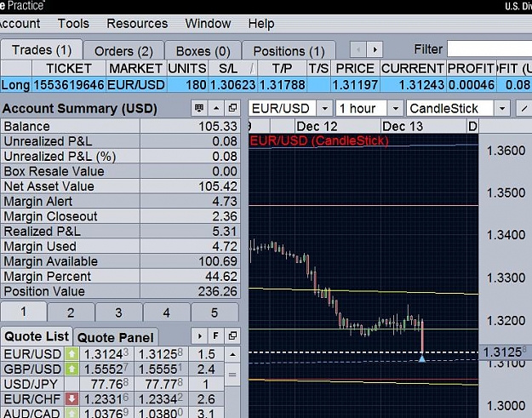
Task: Open the Help menu
Action: [x=261, y=24]
